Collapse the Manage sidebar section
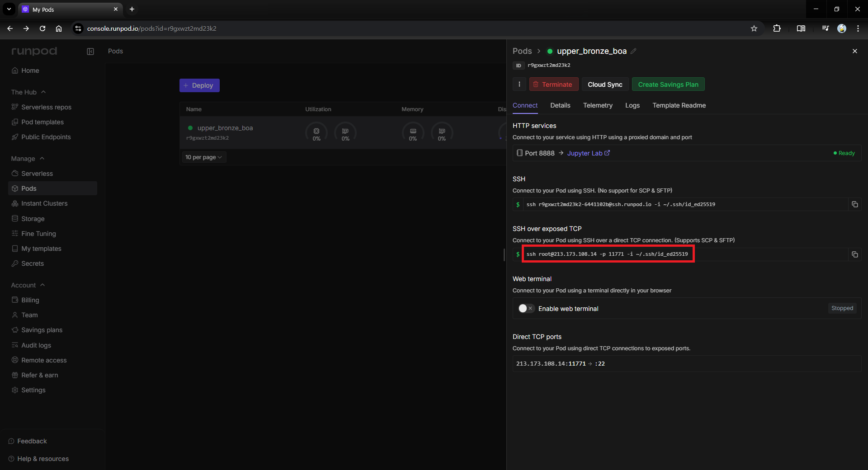The image size is (868, 470). (28, 159)
